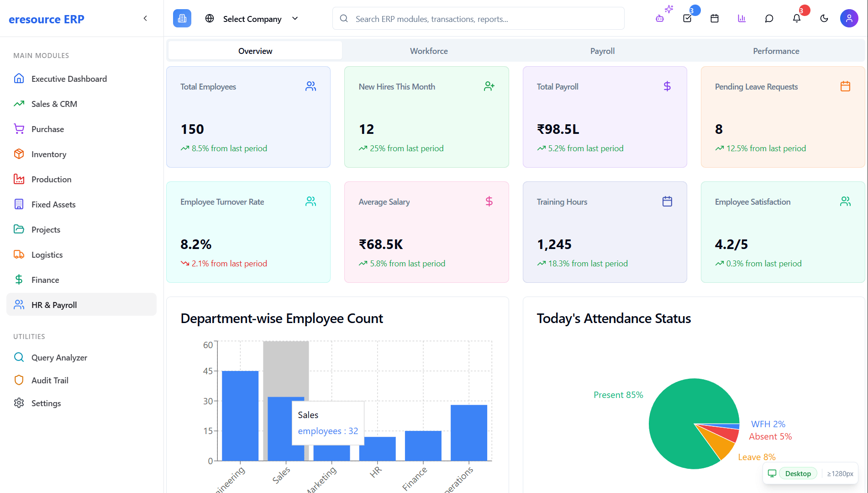Viewport: 868px width, 493px height.
Task: Open the tasks checklist icon with badge
Action: coord(687,18)
